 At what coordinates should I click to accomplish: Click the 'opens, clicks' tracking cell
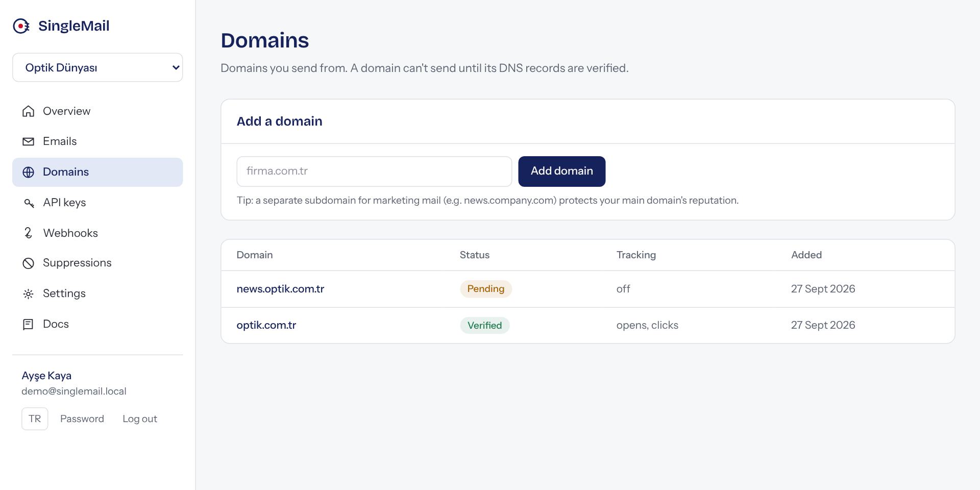coord(647,325)
